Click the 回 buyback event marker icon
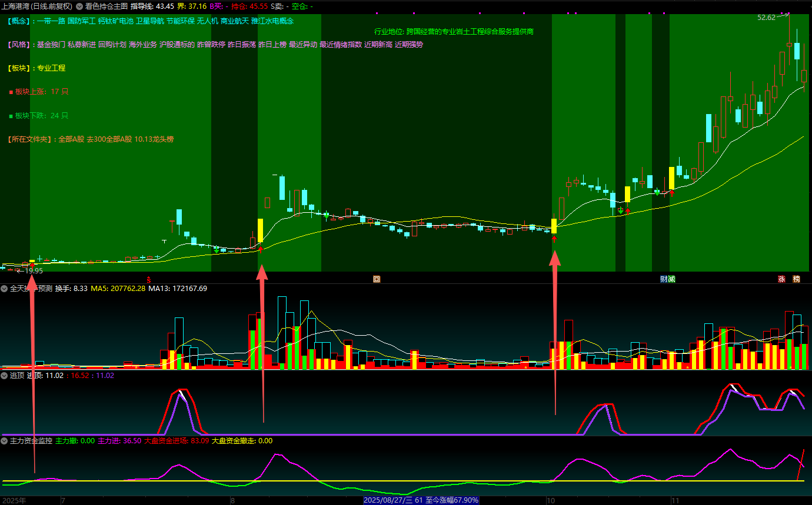 [377, 279]
